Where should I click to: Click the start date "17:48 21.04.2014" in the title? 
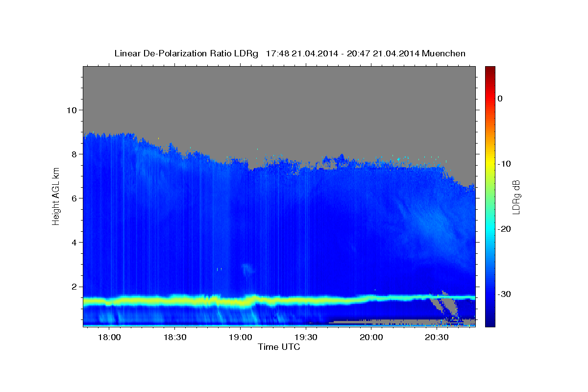302,53
